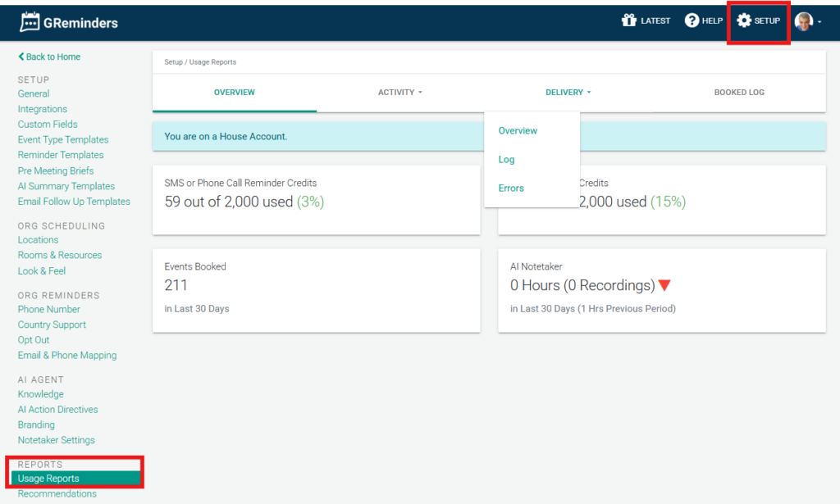Expand the Activity tab dropdown

(x=399, y=93)
